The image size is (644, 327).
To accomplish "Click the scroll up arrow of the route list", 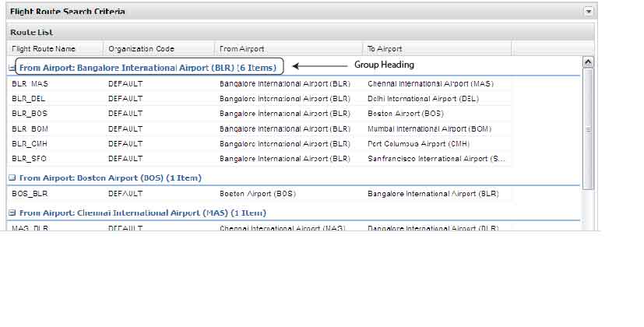I will (588, 62).
